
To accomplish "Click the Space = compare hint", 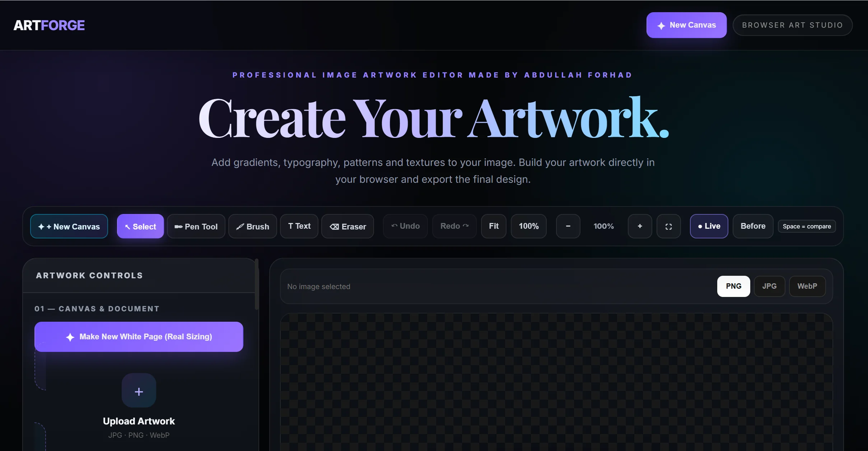I will tap(807, 226).
